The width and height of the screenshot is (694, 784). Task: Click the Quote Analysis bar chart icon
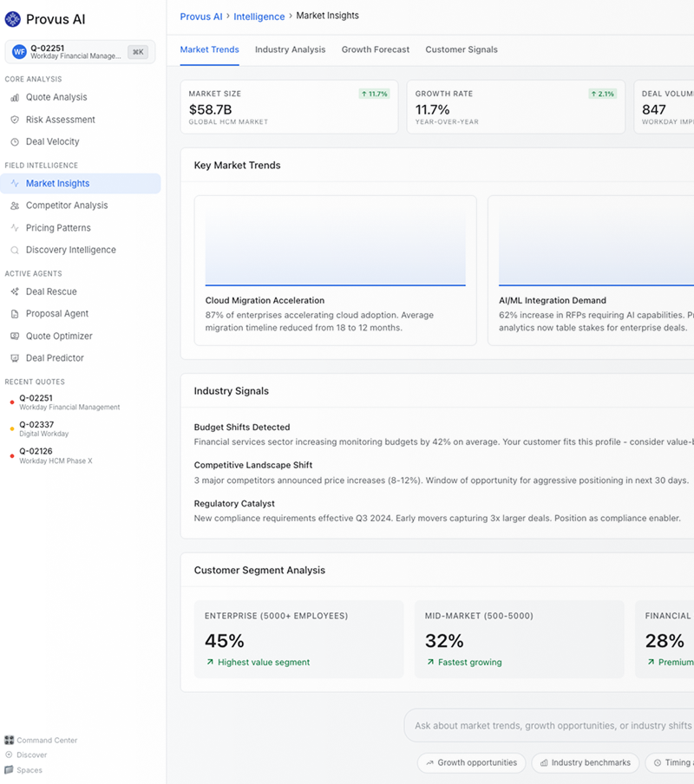click(15, 98)
